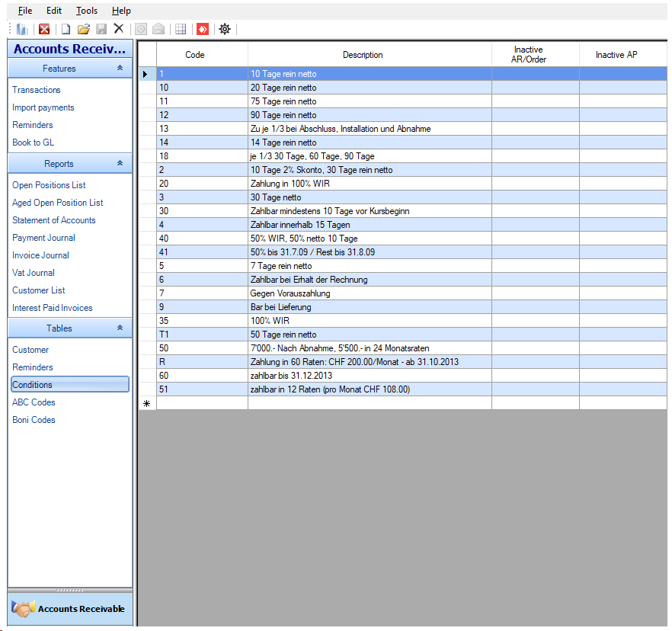Open the Edit menu
672x631 pixels.
[x=54, y=11]
